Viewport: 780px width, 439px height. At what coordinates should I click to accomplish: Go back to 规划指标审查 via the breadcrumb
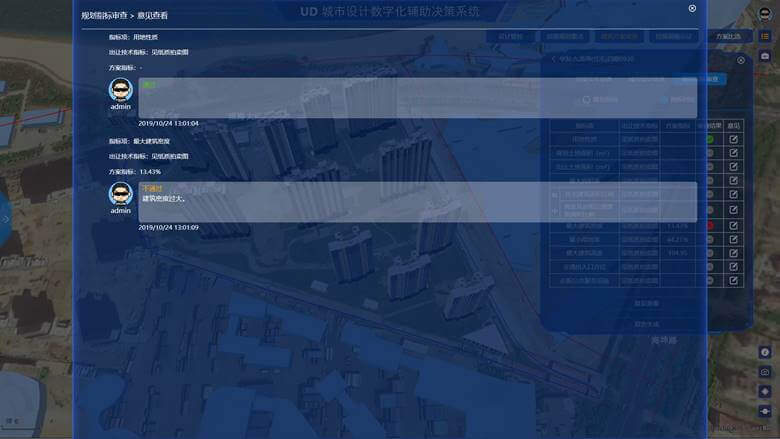(x=104, y=16)
